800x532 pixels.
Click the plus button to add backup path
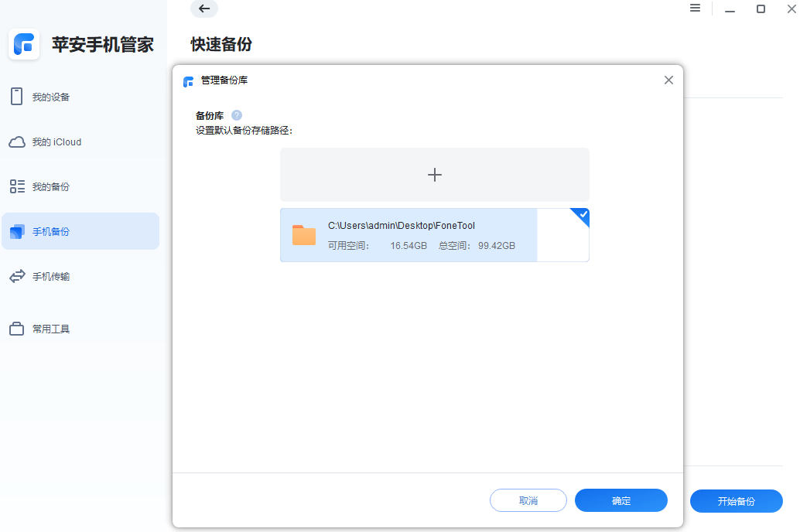[434, 175]
